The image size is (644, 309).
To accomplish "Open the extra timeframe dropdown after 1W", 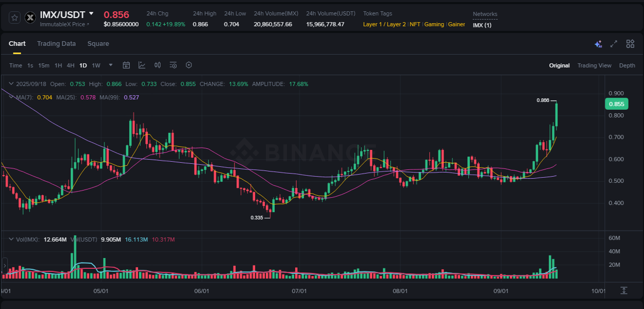I will [x=110, y=65].
